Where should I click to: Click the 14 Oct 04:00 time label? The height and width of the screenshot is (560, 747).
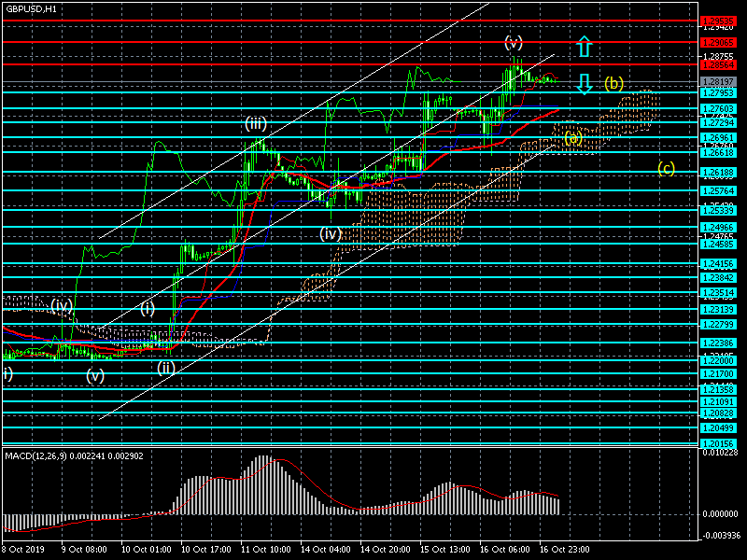click(326, 549)
